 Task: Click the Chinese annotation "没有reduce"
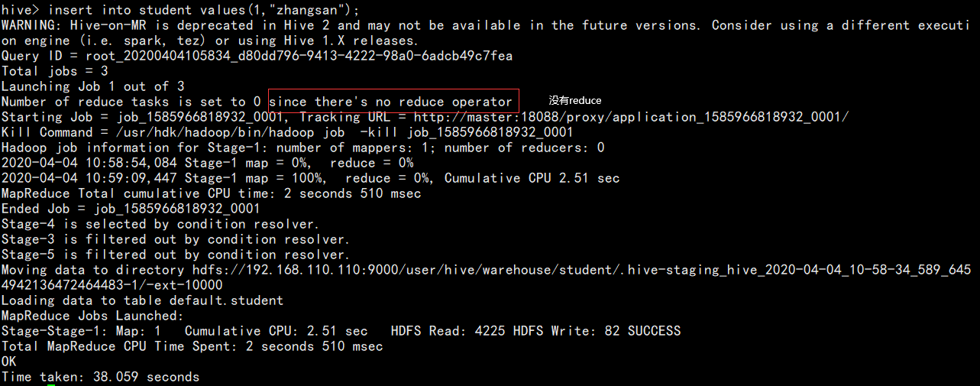coord(574,101)
